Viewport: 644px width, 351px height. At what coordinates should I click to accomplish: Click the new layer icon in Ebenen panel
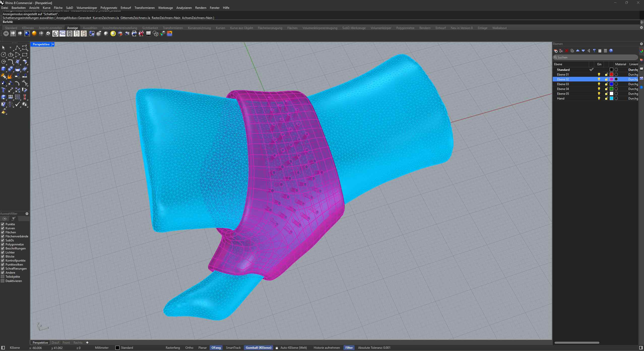coord(556,51)
